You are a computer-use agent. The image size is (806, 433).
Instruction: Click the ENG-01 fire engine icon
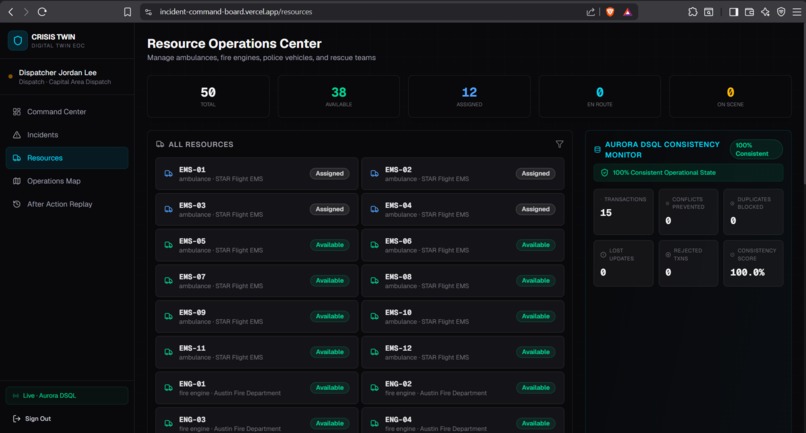[x=168, y=388]
